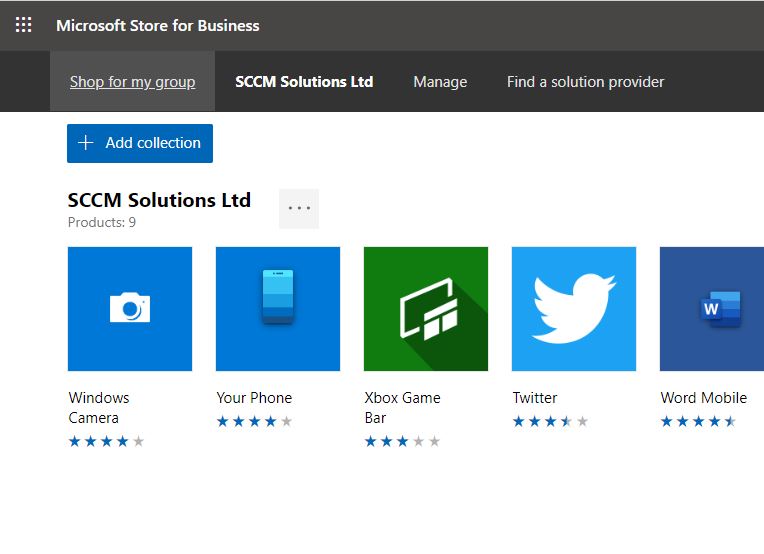Open the Word Mobile app tile
Viewport: 764px width, 554px height.
712,309
